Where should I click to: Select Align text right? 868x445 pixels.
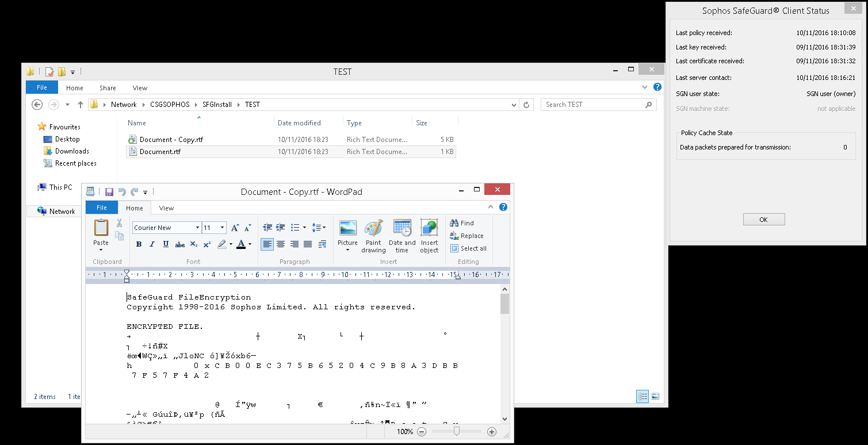(294, 244)
